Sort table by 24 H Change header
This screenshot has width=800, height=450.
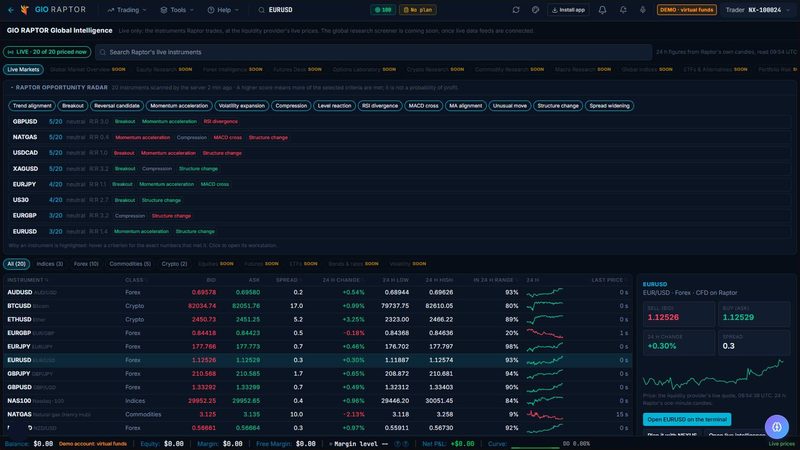[343, 280]
